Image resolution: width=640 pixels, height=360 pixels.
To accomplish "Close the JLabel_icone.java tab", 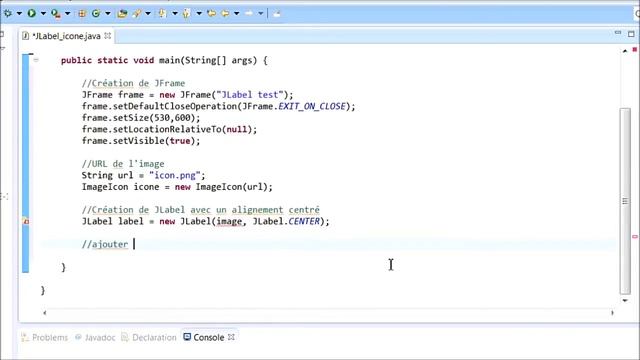I will 107,36.
